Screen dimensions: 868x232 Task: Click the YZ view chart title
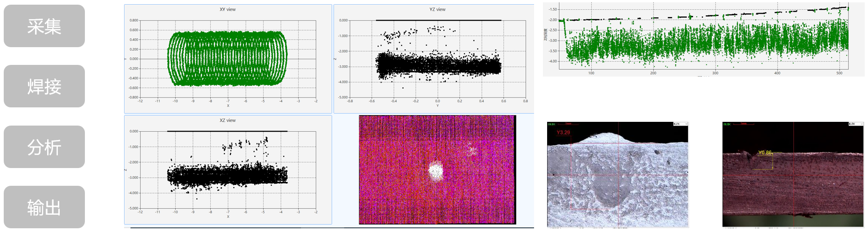point(437,9)
